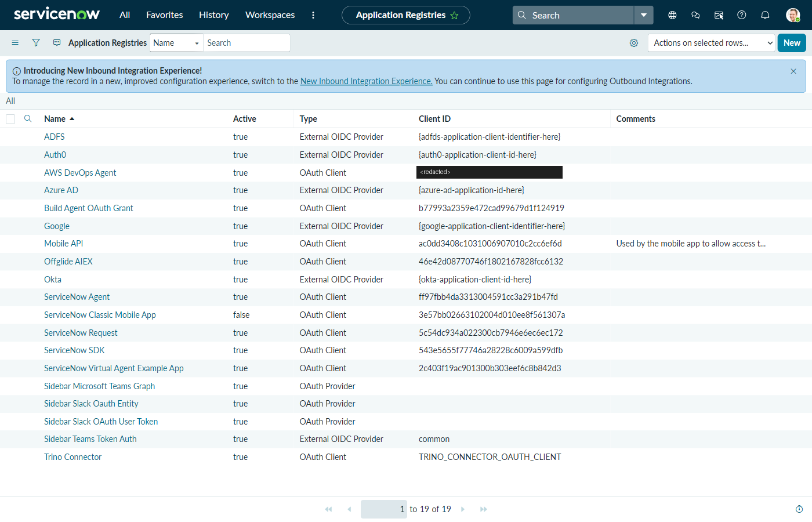Click the page number input field

click(384, 509)
